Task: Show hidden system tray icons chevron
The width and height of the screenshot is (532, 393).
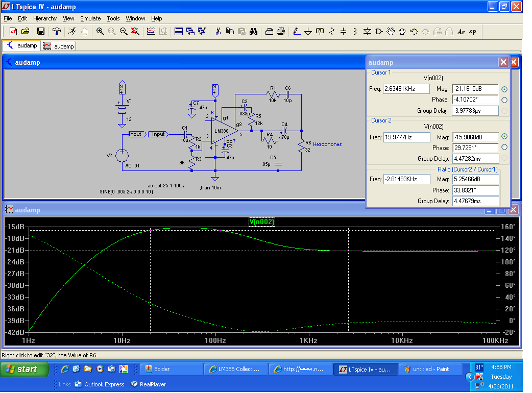Action: click(470, 377)
